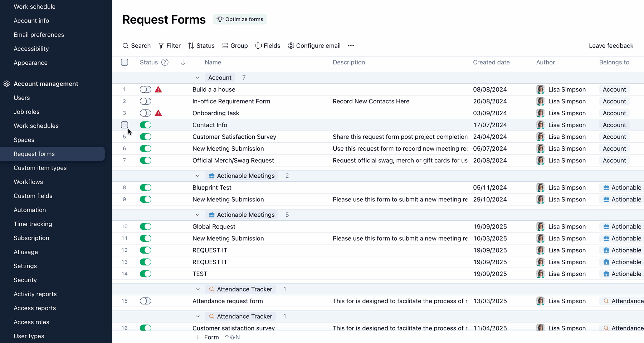Screen dimensions: 644x343
Task: Open the Customer Satisfaction Survey form row
Action: (x=234, y=137)
